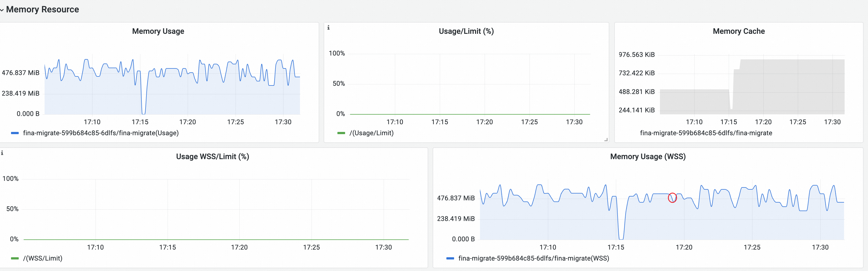Open the Memory Usage (WSS) title menu

click(x=648, y=157)
